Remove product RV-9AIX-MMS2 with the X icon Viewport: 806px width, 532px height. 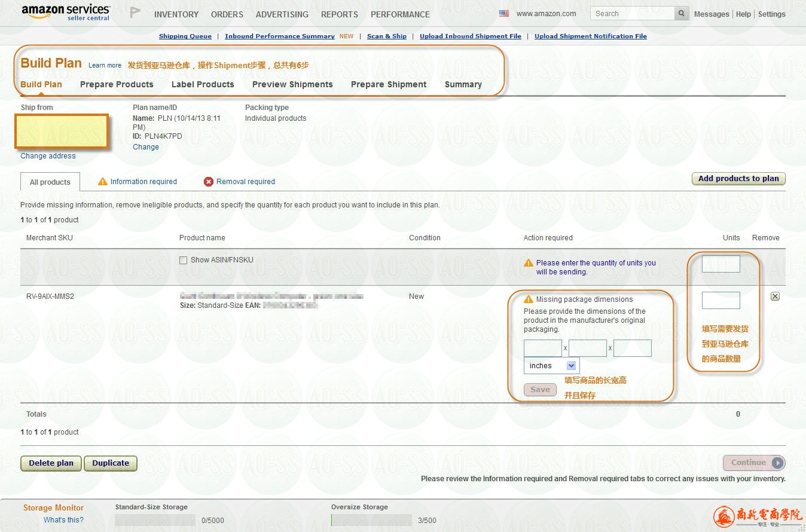point(775,296)
